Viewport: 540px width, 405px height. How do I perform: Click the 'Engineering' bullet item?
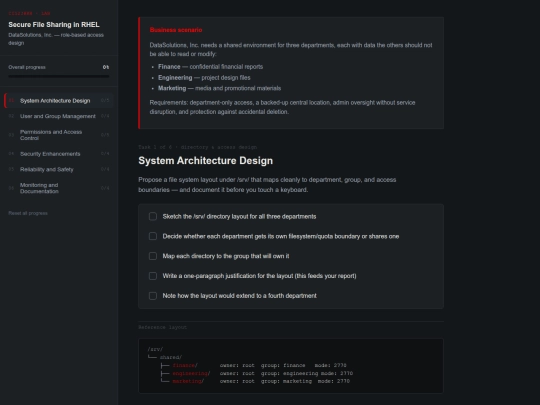tap(204, 78)
